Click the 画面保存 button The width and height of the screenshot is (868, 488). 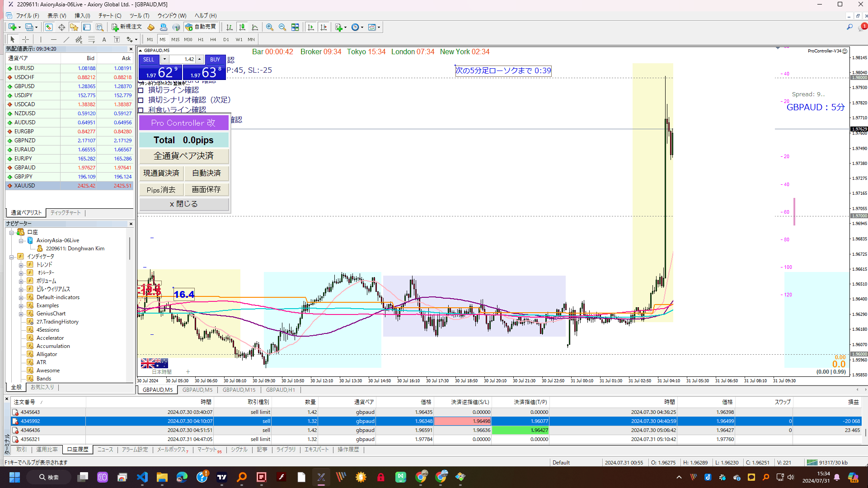tap(206, 189)
